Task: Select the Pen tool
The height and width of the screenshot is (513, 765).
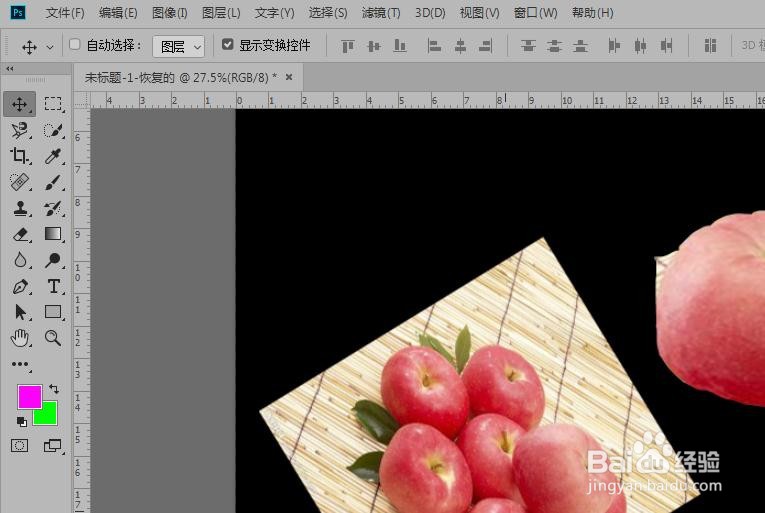Action: pyautogui.click(x=20, y=286)
